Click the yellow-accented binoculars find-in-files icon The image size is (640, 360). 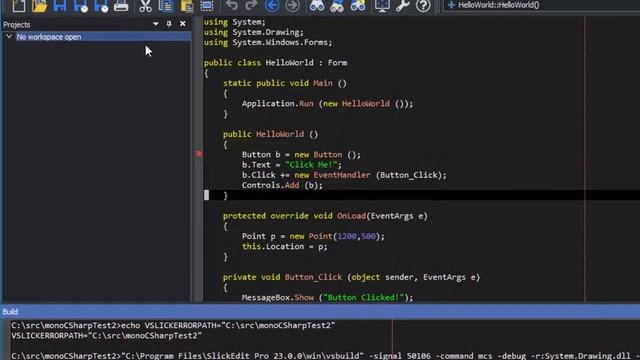[358, 5]
